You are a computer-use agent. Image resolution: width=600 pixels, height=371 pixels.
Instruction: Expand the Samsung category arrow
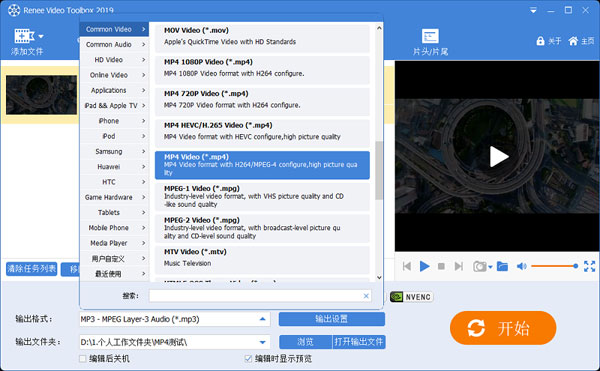pyautogui.click(x=143, y=151)
